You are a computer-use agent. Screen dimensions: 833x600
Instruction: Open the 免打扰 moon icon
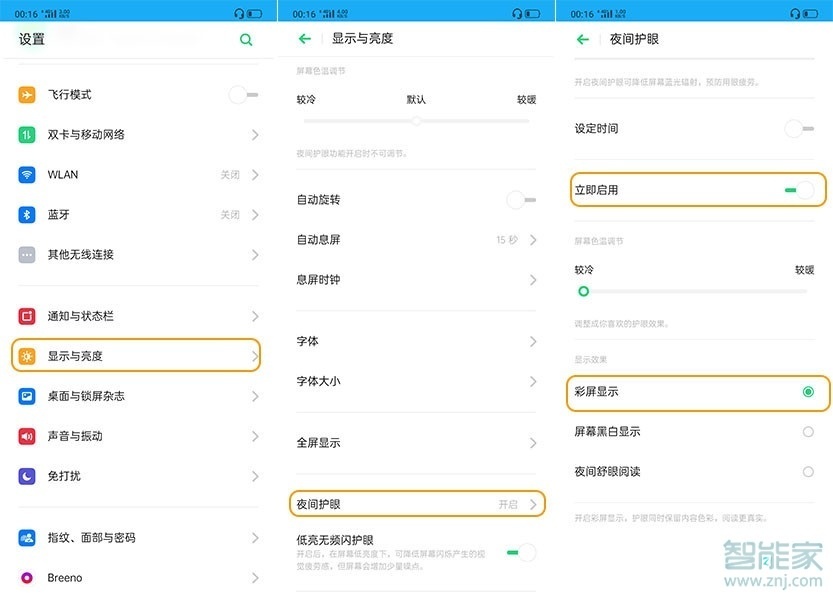pyautogui.click(x=25, y=476)
